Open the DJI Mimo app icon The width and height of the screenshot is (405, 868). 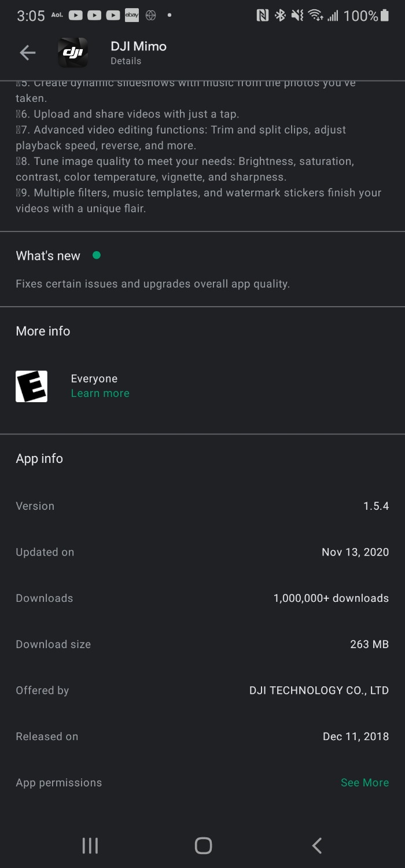pyautogui.click(x=72, y=52)
